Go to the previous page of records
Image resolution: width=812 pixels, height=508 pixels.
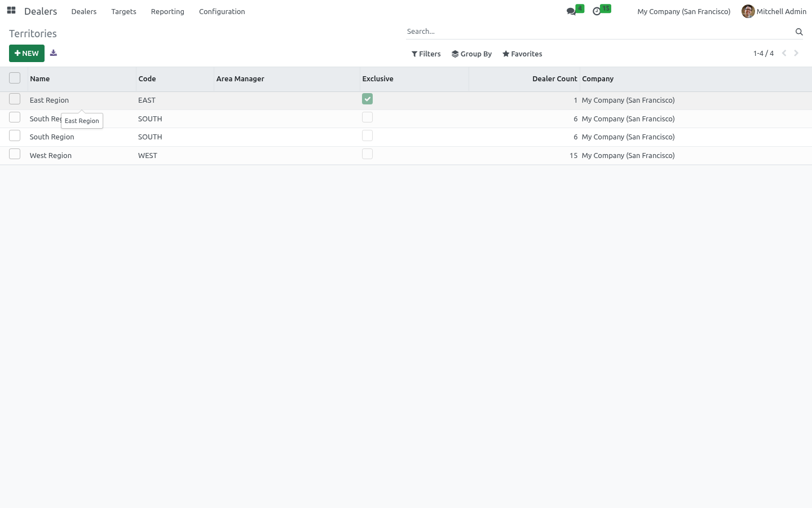tap(784, 53)
